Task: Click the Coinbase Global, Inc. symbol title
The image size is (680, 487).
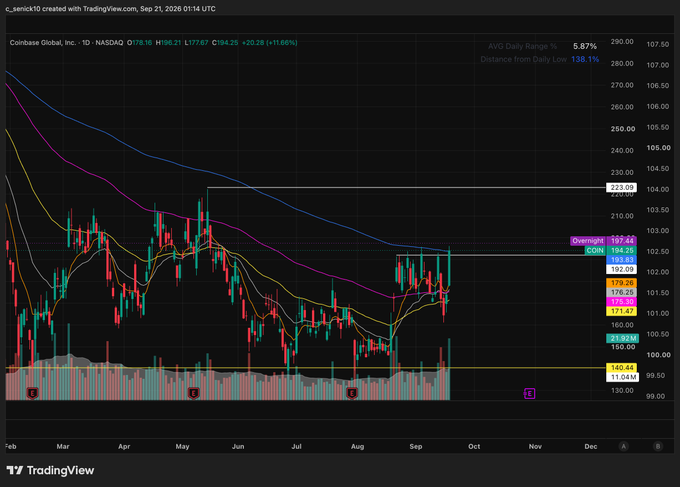Action: (x=43, y=42)
